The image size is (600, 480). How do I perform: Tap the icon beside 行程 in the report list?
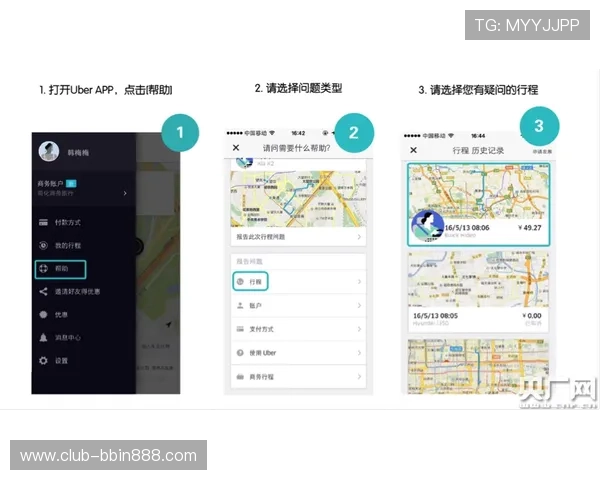click(x=240, y=282)
